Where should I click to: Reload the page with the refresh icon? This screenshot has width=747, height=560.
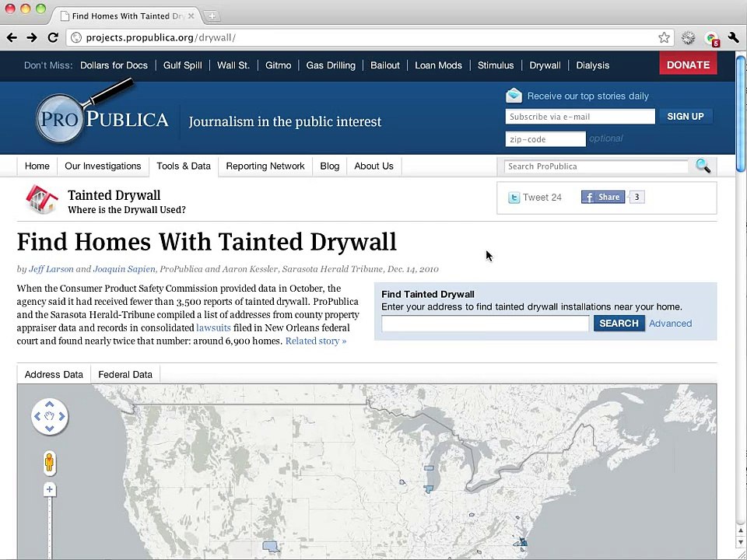click(53, 37)
